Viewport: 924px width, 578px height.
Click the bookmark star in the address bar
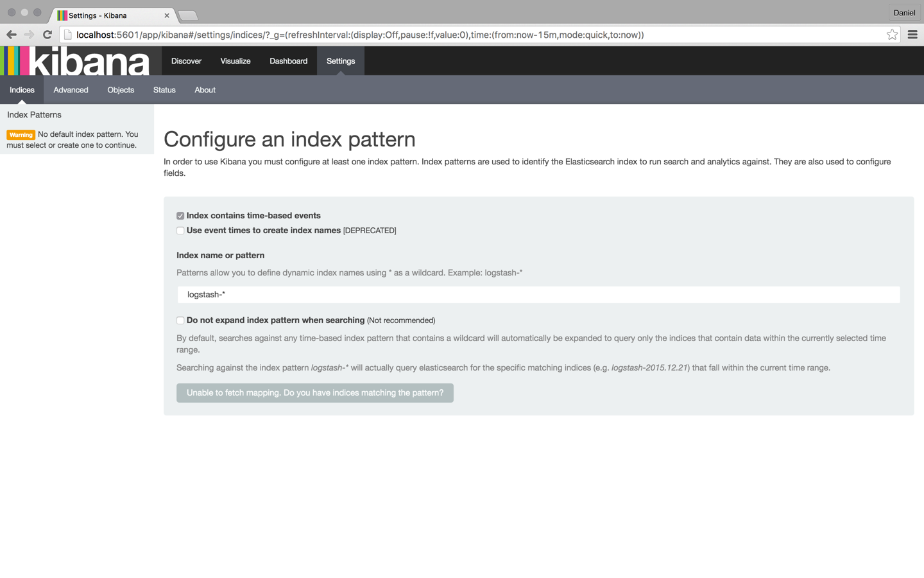[x=892, y=35]
